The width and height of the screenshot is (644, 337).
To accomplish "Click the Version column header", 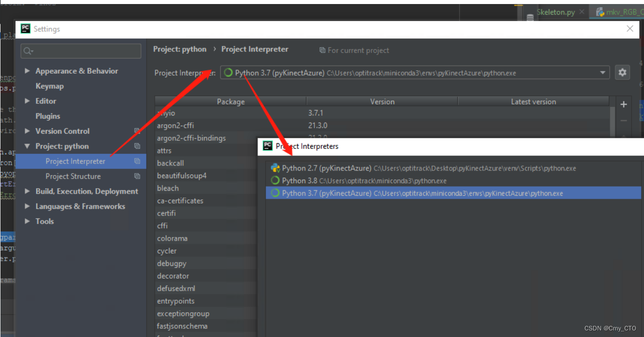I will tap(382, 101).
